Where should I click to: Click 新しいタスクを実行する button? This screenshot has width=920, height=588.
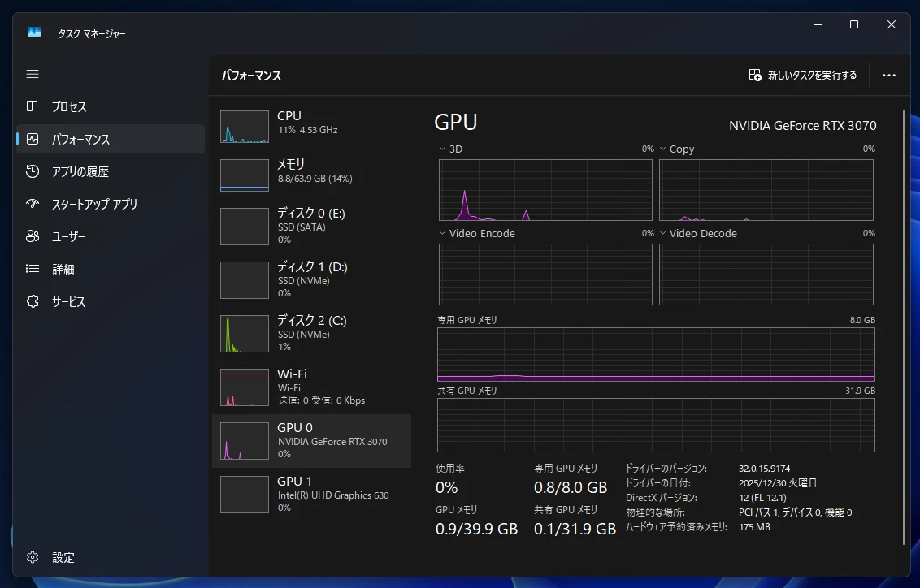(803, 76)
